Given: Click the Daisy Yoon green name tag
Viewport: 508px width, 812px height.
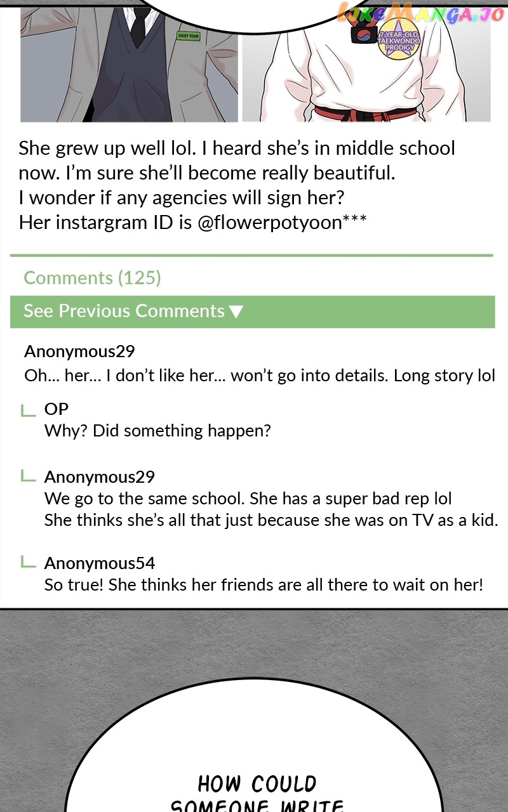Looking at the screenshot, I should pyautogui.click(x=188, y=36).
